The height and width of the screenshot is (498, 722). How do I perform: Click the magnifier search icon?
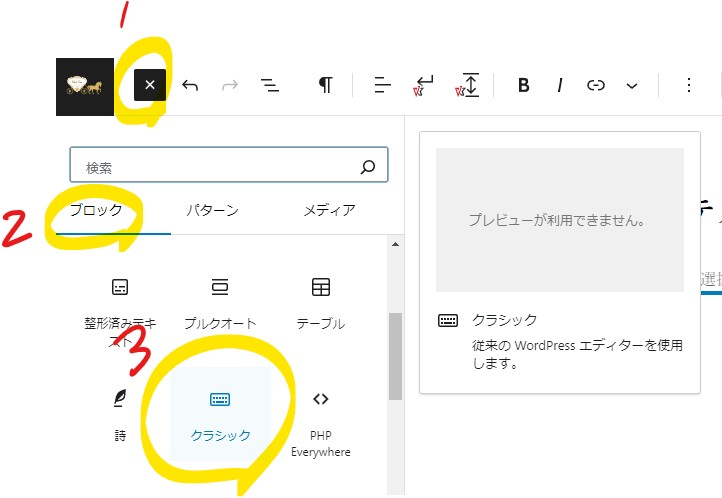(x=367, y=167)
